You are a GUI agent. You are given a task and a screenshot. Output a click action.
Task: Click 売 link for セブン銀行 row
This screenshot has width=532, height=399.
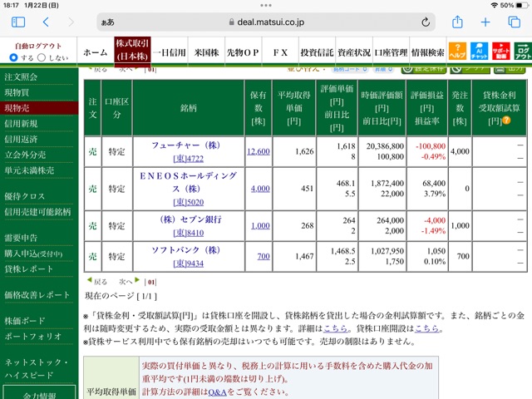[92, 226]
